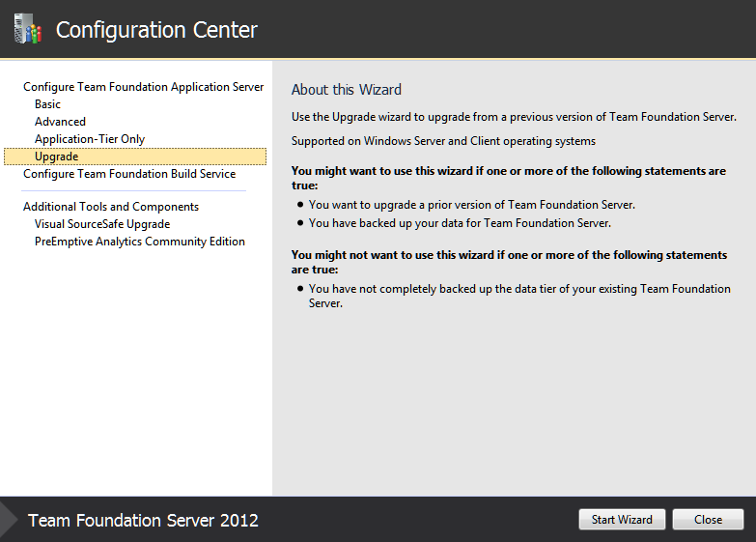Choose the Advanced configuration option

60,122
